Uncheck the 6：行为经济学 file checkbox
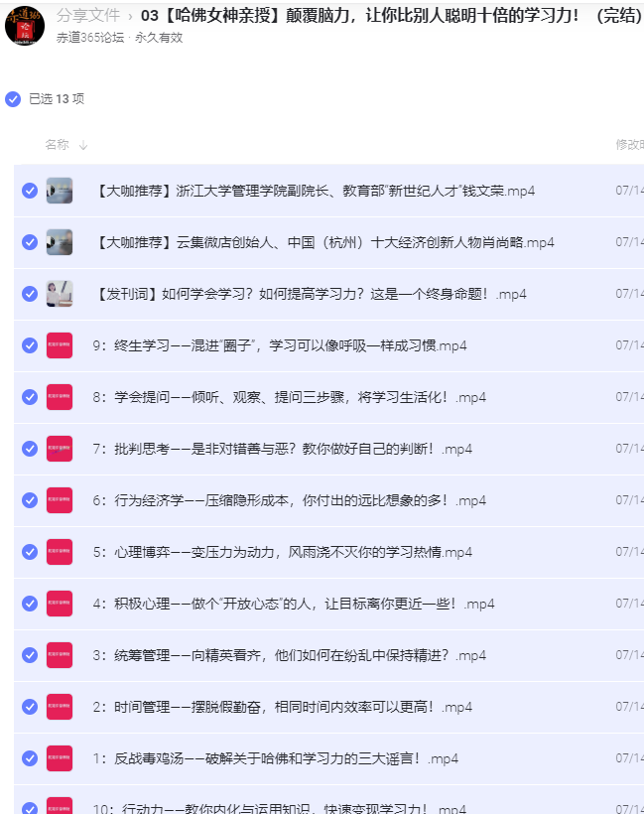Screen dimensions: 644x814 coord(30,500)
